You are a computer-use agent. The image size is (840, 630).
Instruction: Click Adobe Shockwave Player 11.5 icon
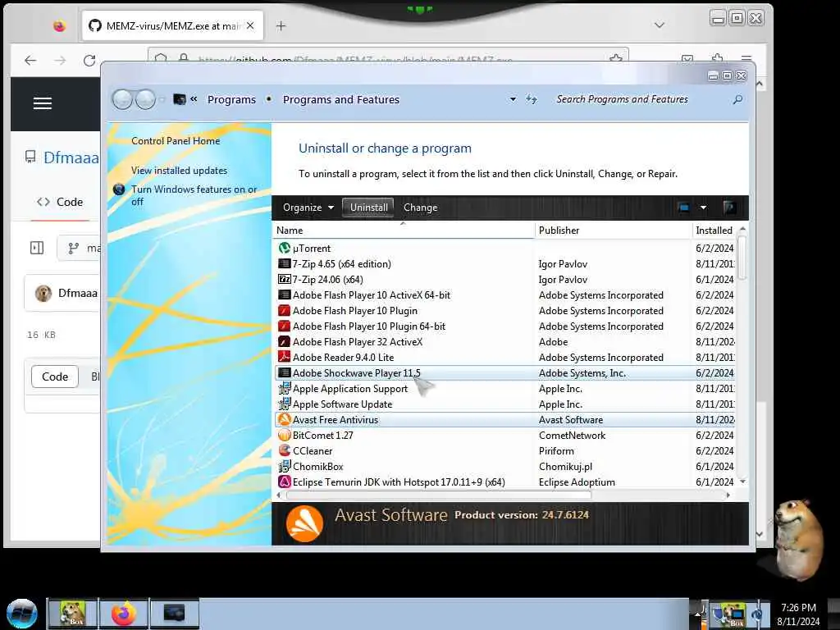click(285, 373)
